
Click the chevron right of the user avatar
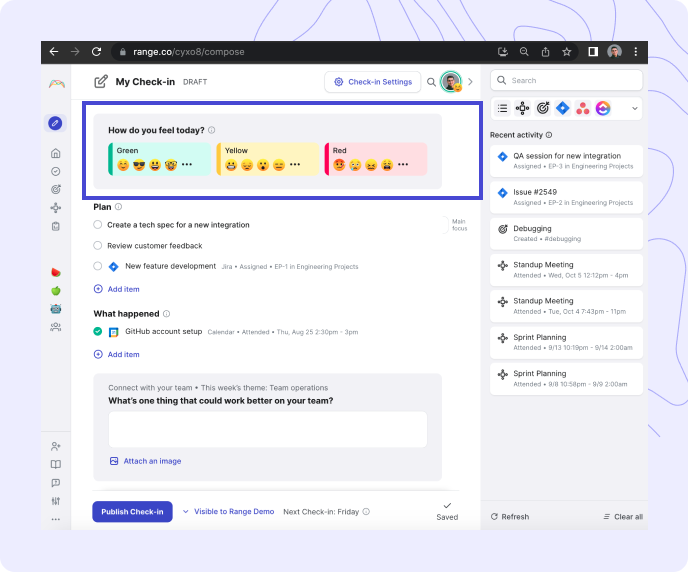pyautogui.click(x=470, y=82)
